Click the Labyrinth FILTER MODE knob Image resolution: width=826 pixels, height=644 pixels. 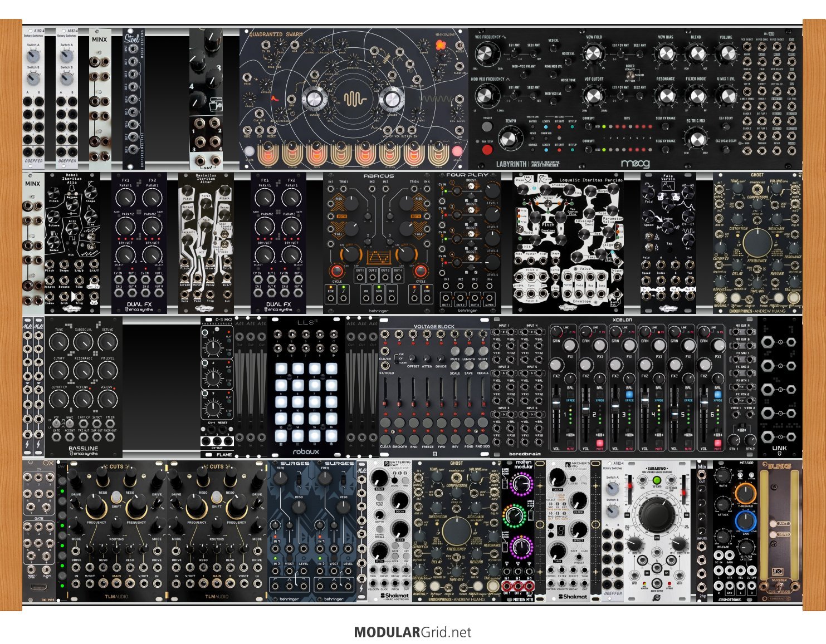point(696,96)
